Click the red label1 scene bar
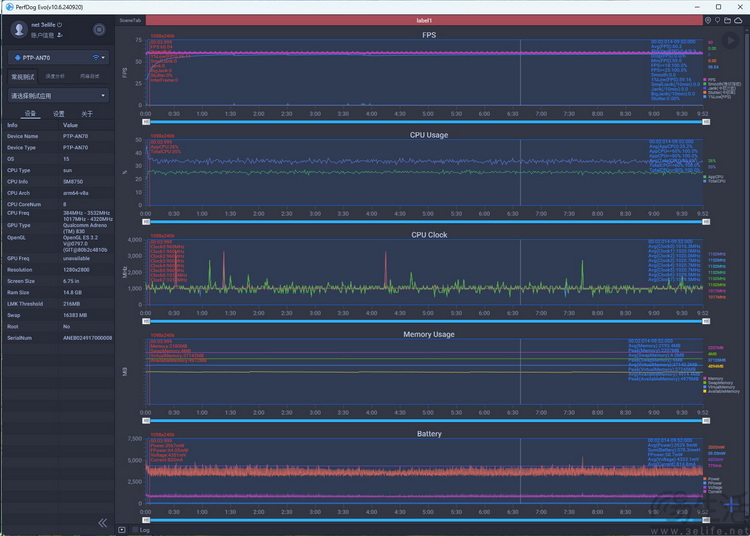The width and height of the screenshot is (750, 536). click(x=424, y=21)
